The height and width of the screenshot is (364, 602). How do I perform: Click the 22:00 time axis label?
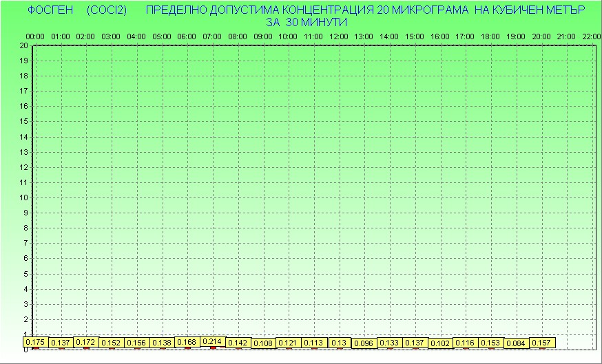[591, 37]
